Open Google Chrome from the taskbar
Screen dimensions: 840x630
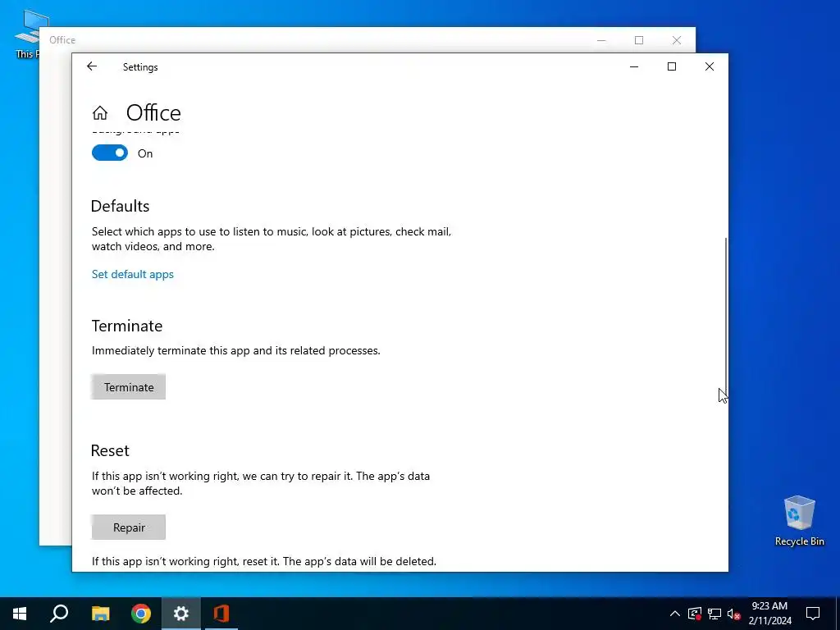tap(141, 614)
